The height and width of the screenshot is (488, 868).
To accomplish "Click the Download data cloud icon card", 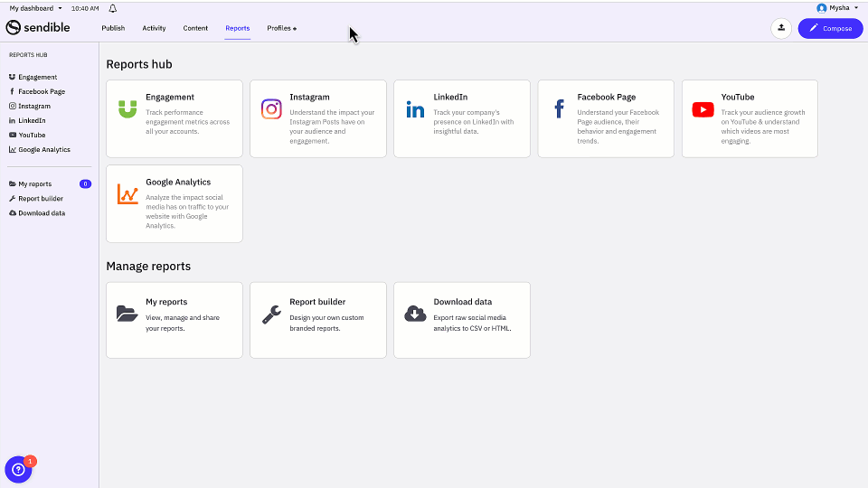I will [415, 314].
